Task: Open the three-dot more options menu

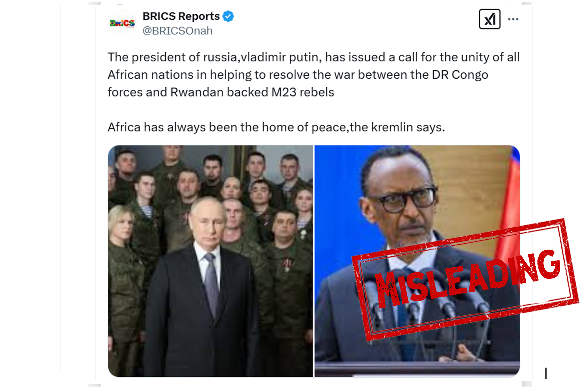Action: pyautogui.click(x=513, y=19)
